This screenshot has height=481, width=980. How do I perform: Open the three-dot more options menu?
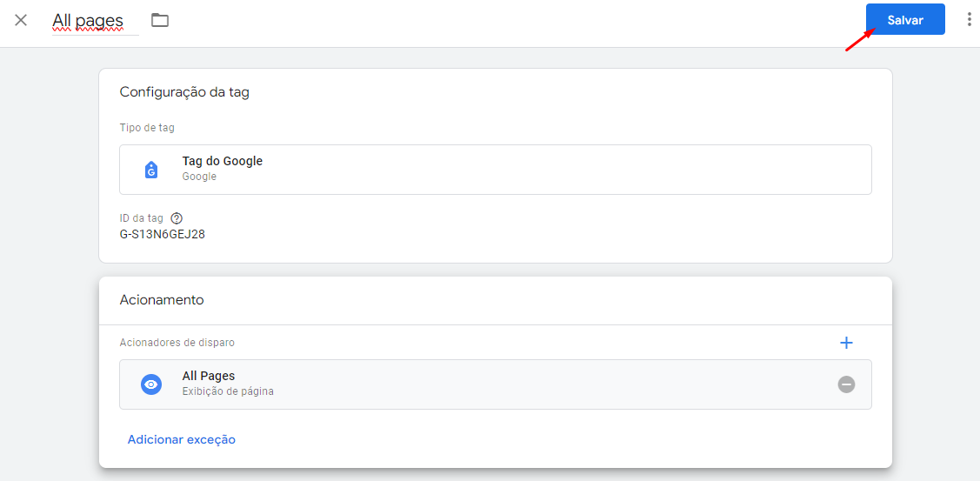point(970,19)
